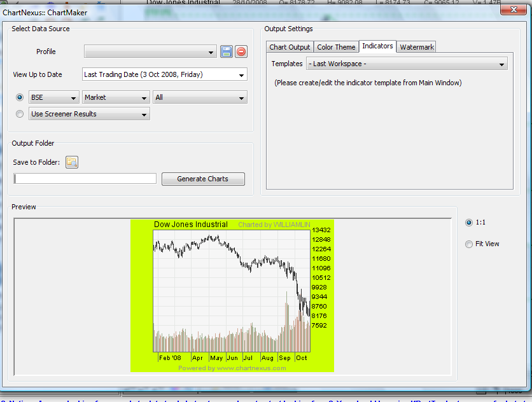Switch to the Watermark tab
The width and height of the screenshot is (532, 402).
(x=416, y=46)
